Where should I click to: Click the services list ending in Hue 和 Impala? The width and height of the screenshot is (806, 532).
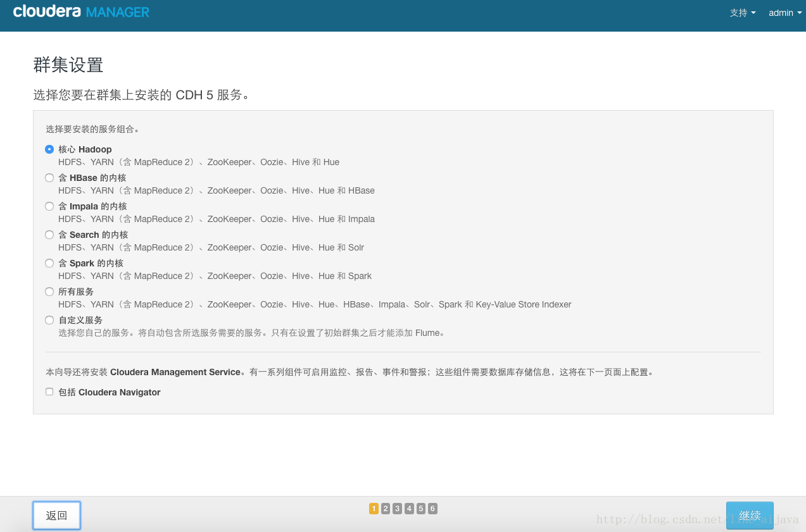pyautogui.click(x=217, y=219)
